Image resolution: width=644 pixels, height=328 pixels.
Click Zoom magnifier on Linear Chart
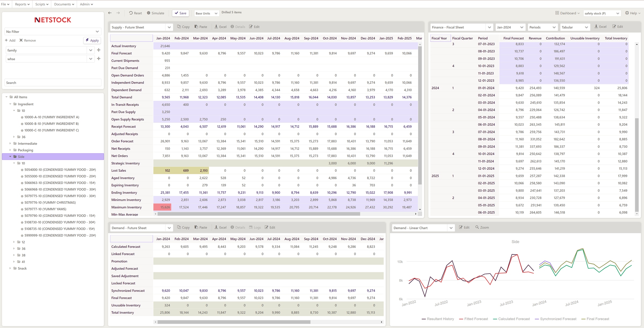[477, 227]
